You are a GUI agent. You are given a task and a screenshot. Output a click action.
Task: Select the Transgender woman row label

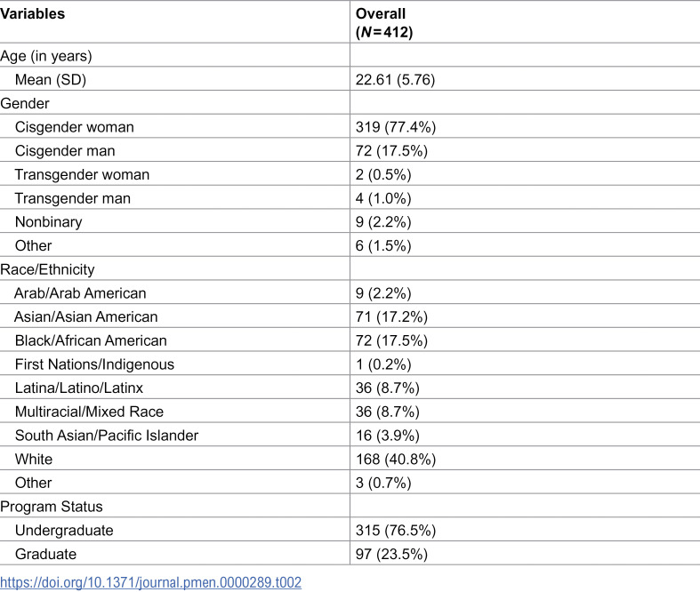click(82, 174)
